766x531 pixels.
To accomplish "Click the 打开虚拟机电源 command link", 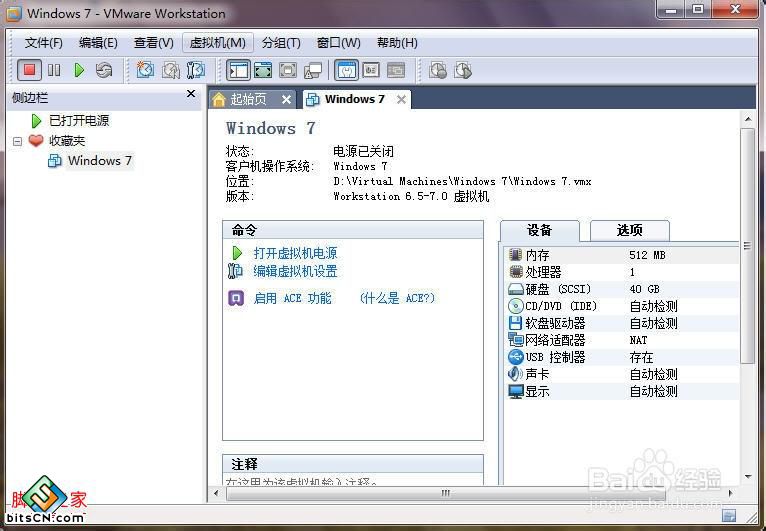I will [x=295, y=253].
